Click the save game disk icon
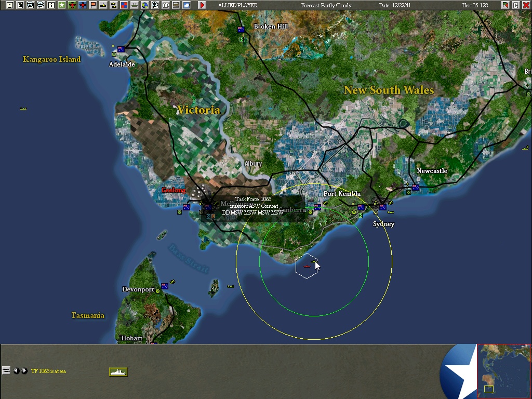This screenshot has width=532, height=399. (10, 5)
